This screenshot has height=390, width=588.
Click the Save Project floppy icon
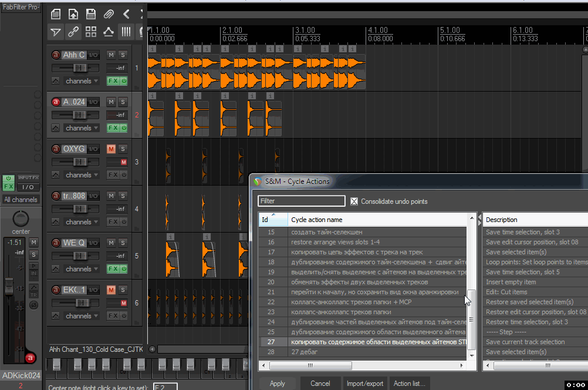coord(91,14)
